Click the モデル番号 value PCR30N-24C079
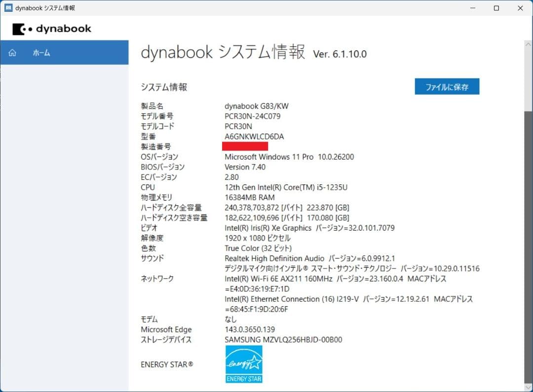 pyautogui.click(x=253, y=116)
